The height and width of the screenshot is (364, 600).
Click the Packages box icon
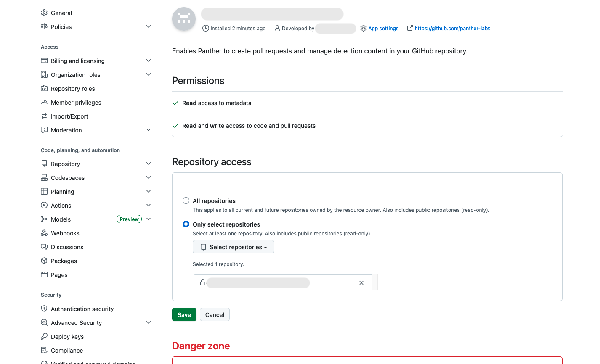(x=44, y=261)
